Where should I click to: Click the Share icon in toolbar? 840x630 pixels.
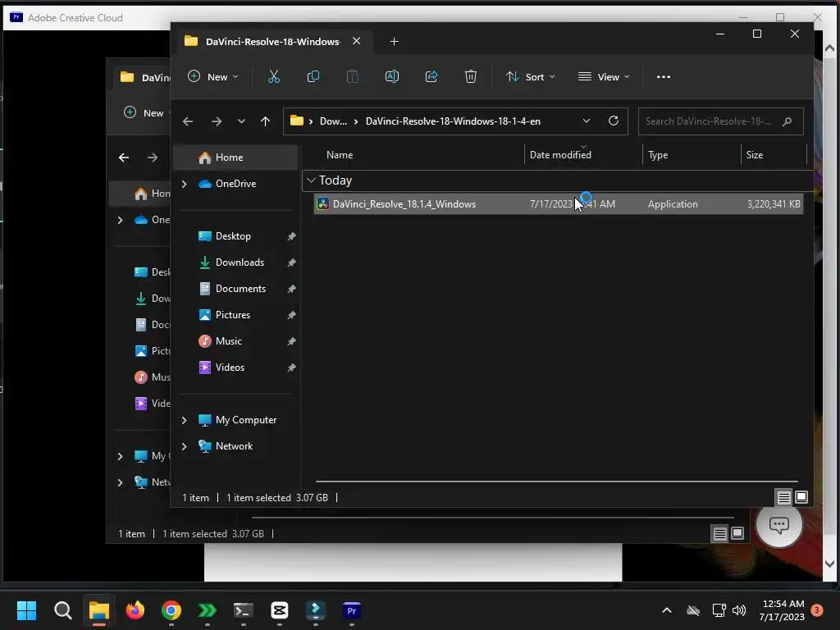(x=431, y=76)
